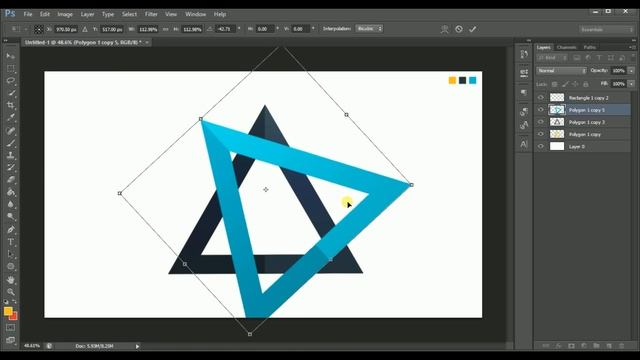
Task: Switch to warp mode icon in options bar
Action: [444, 29]
